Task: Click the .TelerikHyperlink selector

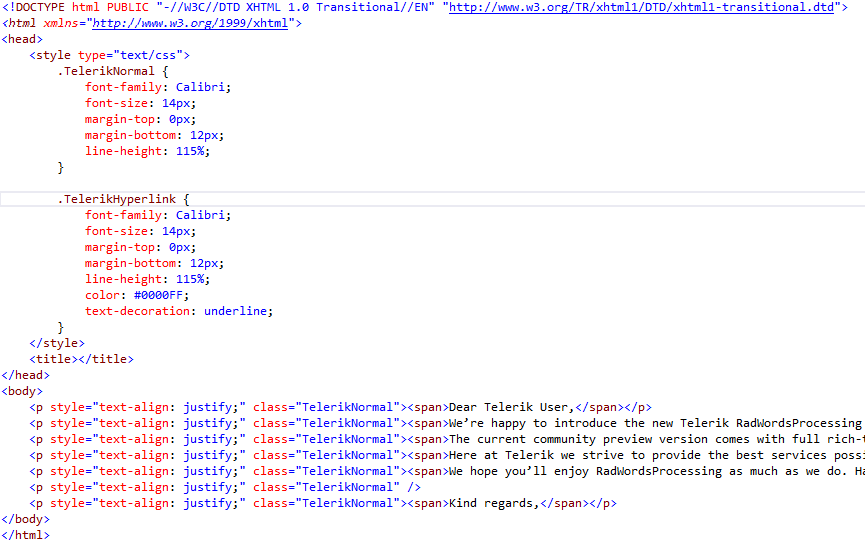Action: tap(117, 199)
